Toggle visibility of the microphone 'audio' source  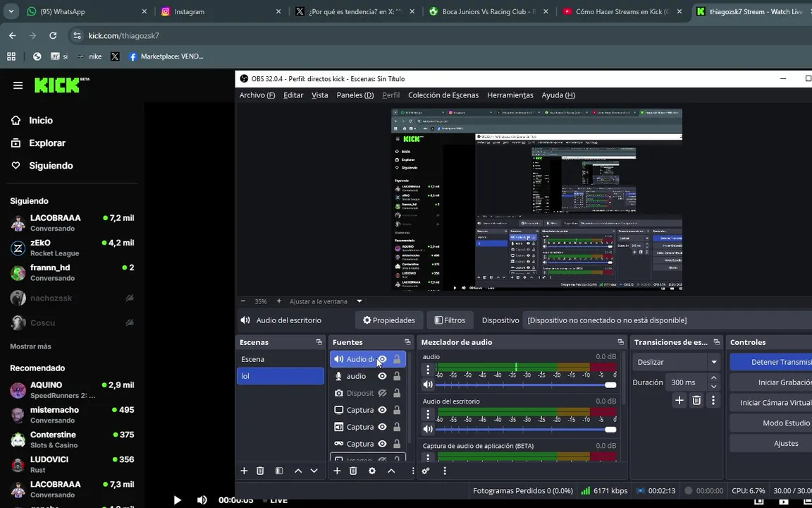pyautogui.click(x=382, y=376)
